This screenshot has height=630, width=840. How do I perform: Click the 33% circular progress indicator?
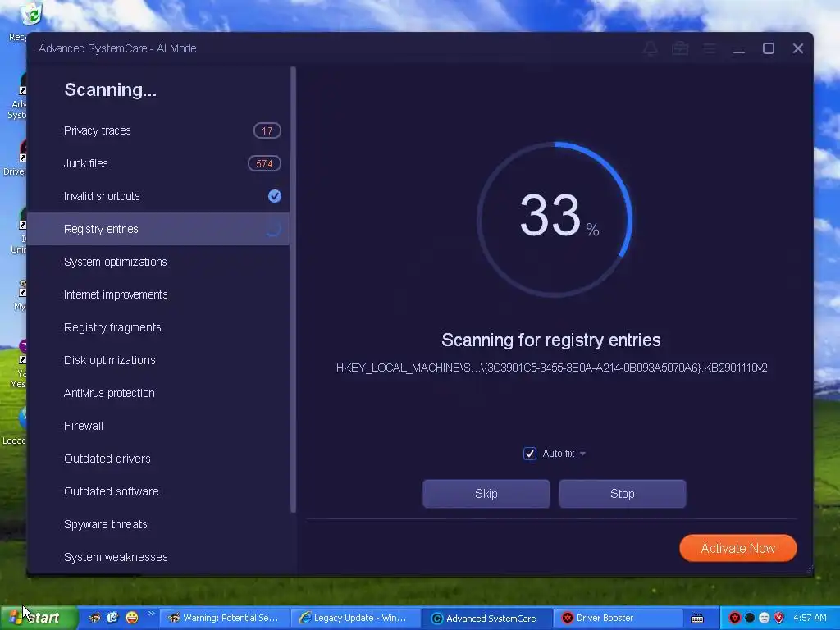[x=555, y=218]
